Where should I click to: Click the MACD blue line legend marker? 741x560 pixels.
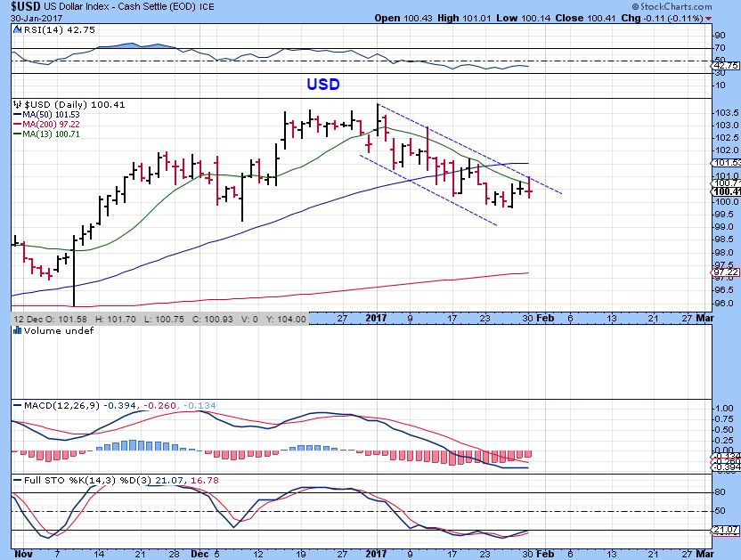(x=17, y=406)
